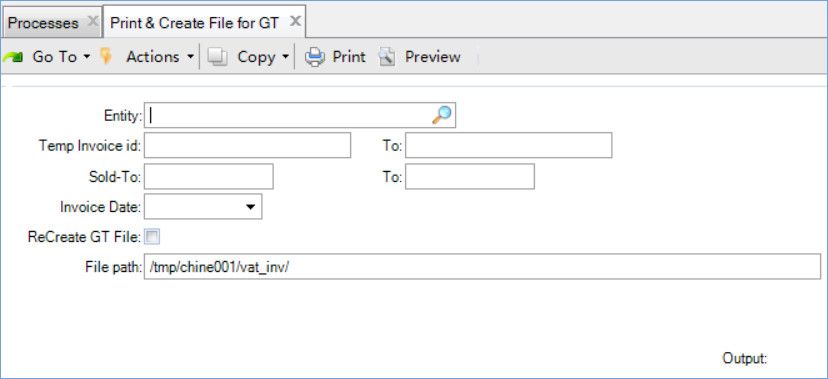Click the Output: label
This screenshot has width=828, height=379.
pos(744,359)
